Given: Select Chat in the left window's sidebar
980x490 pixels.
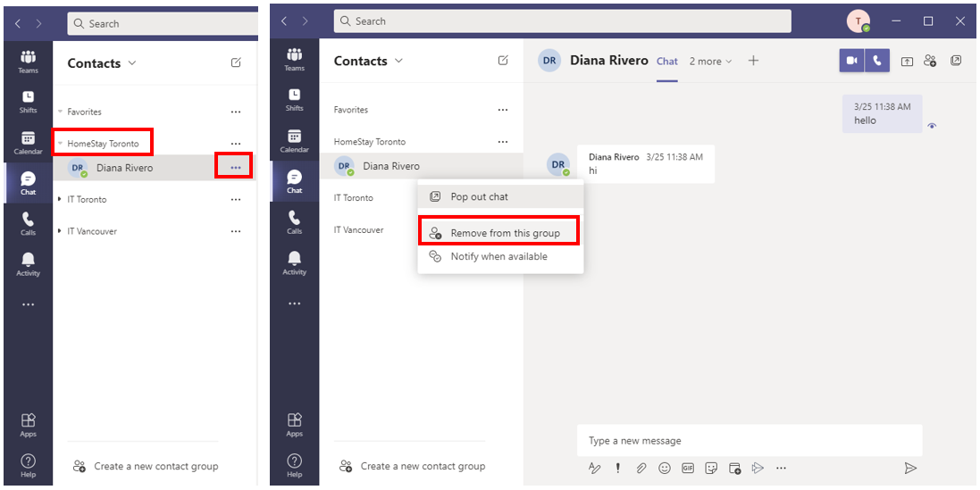Looking at the screenshot, I should [28, 184].
